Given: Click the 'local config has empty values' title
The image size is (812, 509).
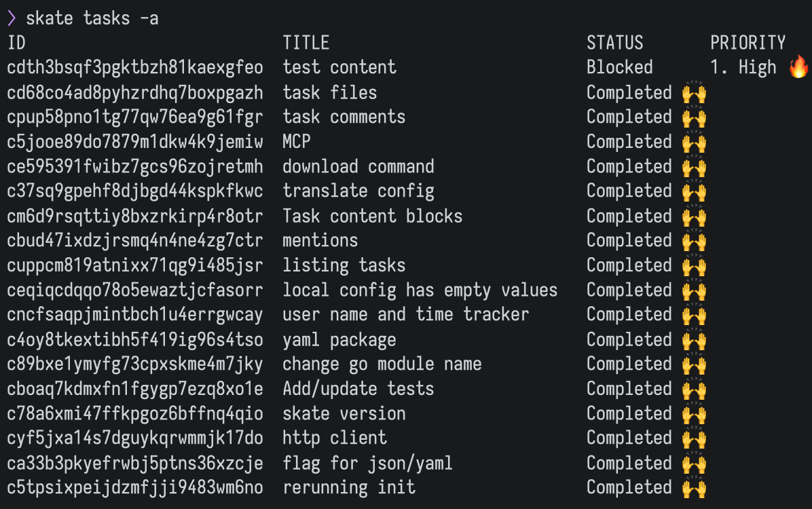Looking at the screenshot, I should [420, 290].
